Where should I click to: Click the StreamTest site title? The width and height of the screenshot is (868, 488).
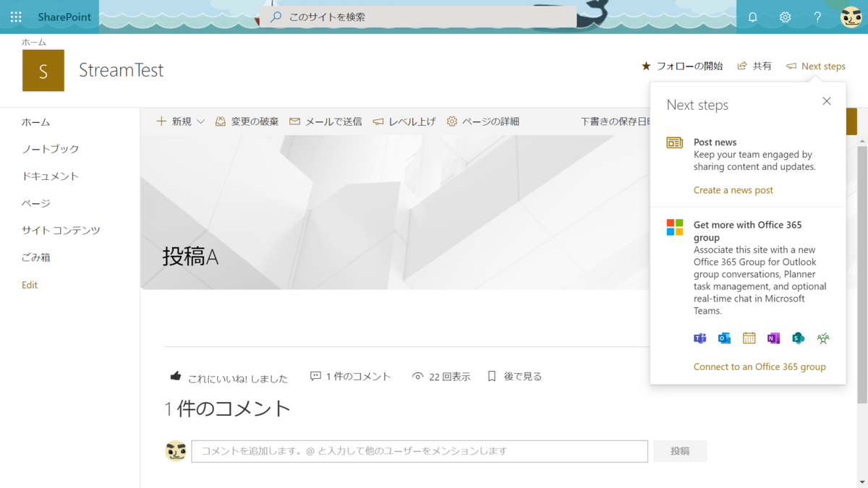pos(122,70)
